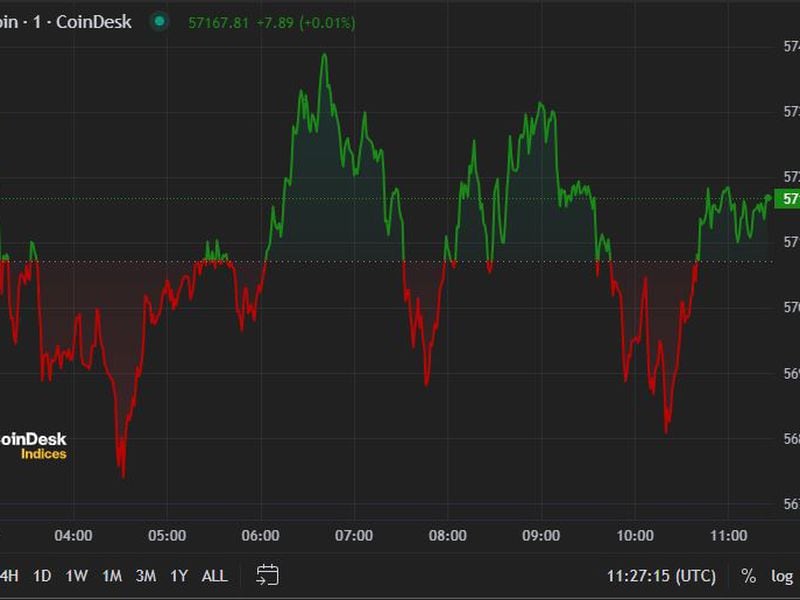The width and height of the screenshot is (800, 600).
Task: Click the green current price label on the axis
Action: tap(788, 199)
